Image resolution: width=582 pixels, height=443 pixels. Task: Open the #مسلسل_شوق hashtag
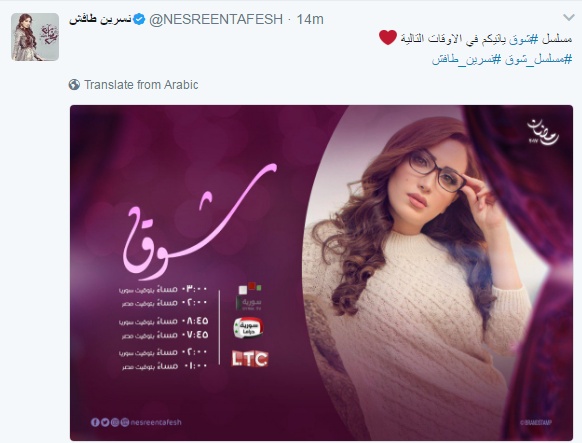(x=538, y=59)
